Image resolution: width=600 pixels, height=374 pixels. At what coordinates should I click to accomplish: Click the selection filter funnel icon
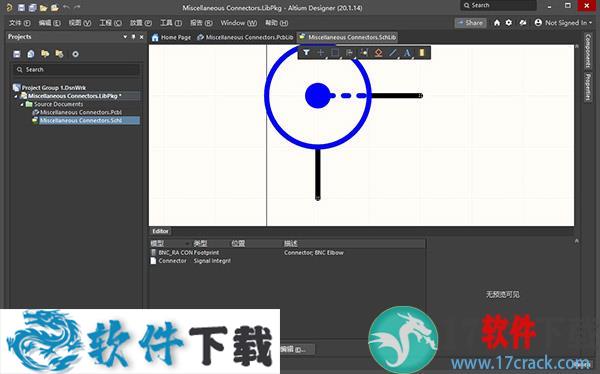[x=306, y=52]
